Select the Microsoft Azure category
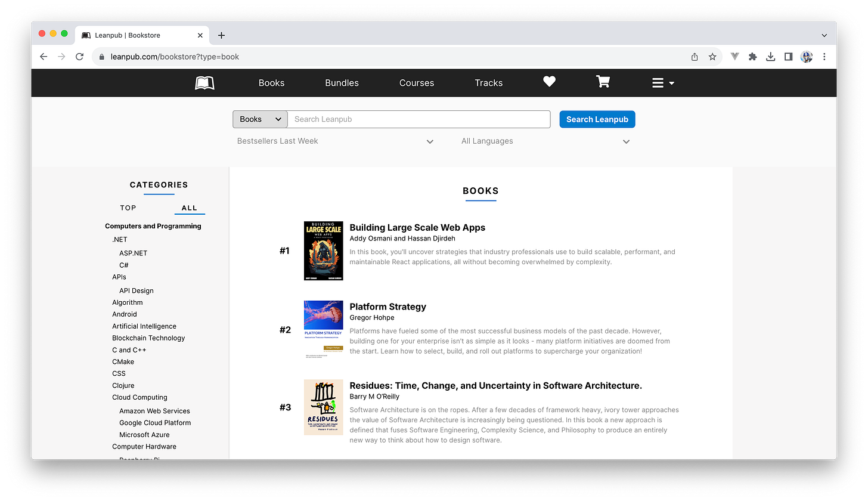Screen dimensions: 868x501 [x=144, y=435]
